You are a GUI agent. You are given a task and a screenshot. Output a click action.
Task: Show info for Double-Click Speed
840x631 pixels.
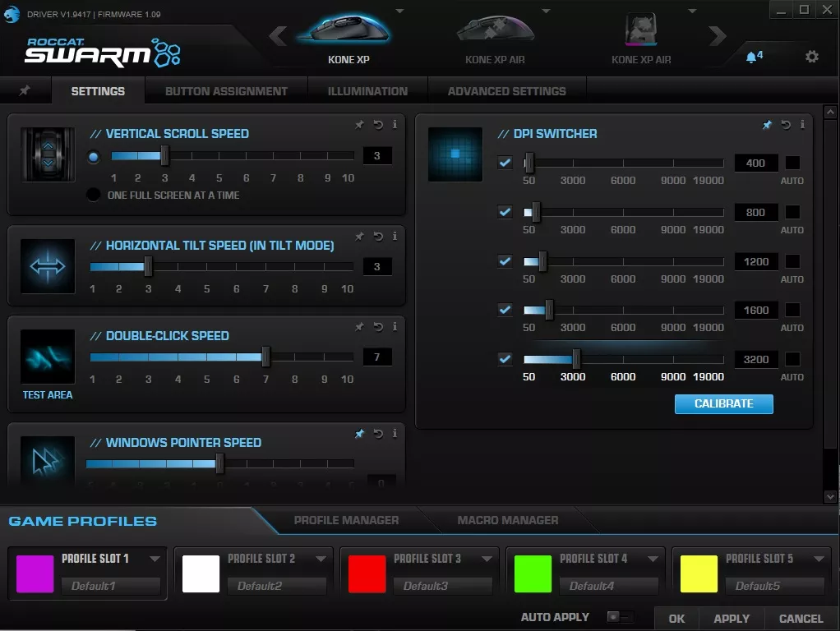tap(395, 326)
